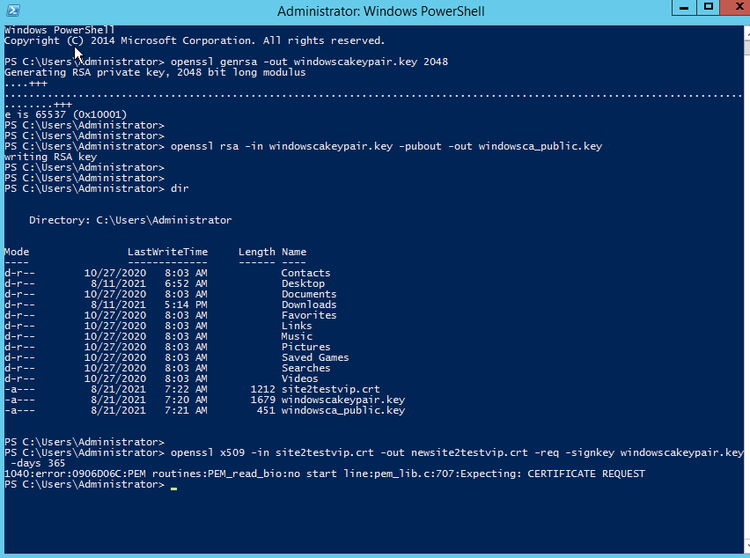750x558 pixels.
Task: Click the 'LastWriteTime' column header
Action: pos(167,252)
